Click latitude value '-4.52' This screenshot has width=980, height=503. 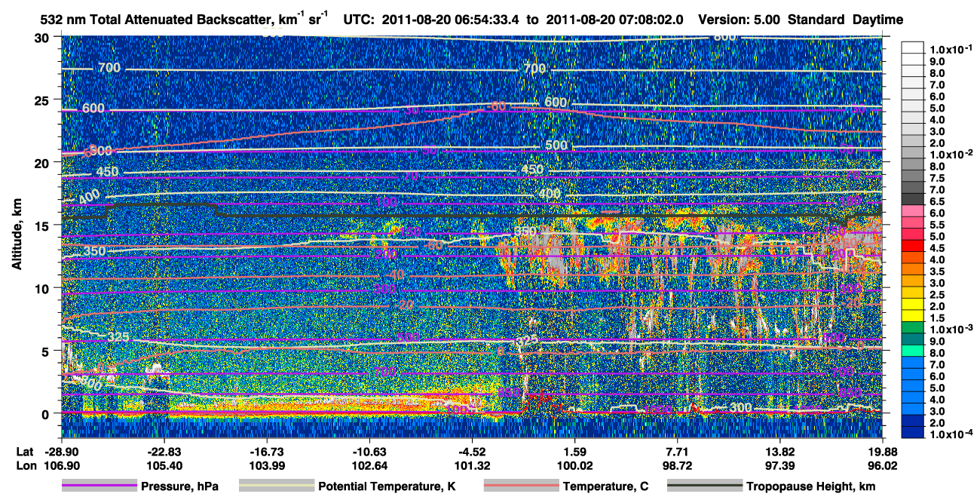pyautogui.click(x=472, y=451)
